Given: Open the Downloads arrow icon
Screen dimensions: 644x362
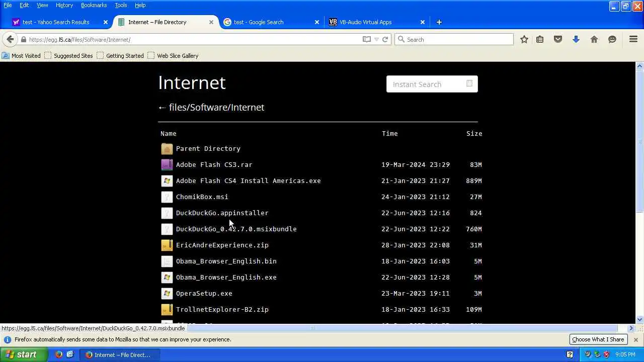Looking at the screenshot, I should (576, 39).
